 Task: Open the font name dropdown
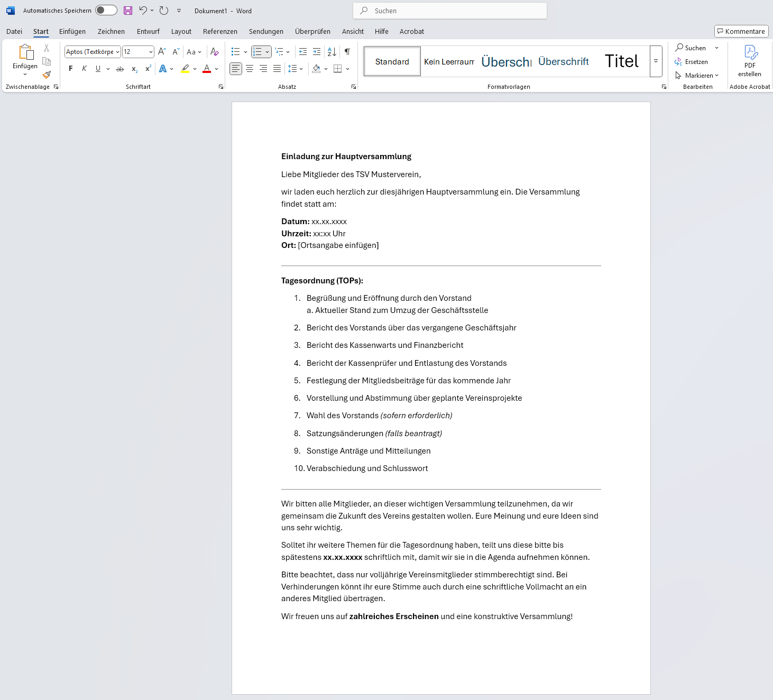point(117,52)
